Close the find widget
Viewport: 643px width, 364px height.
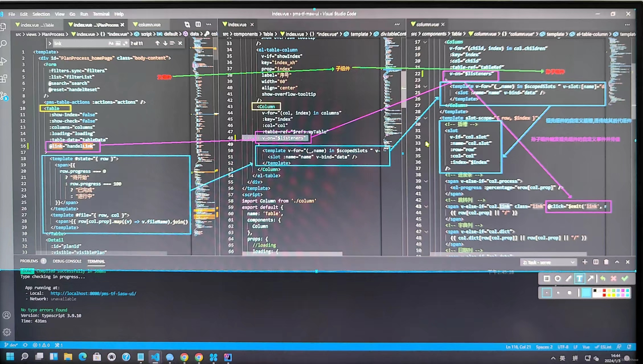tap(180, 43)
